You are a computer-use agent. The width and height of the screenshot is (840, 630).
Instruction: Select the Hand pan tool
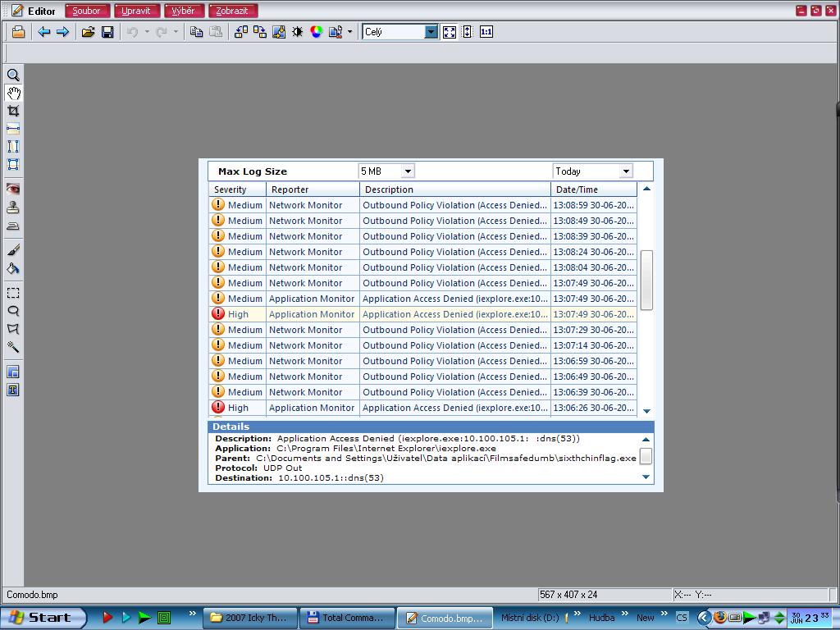[x=13, y=93]
